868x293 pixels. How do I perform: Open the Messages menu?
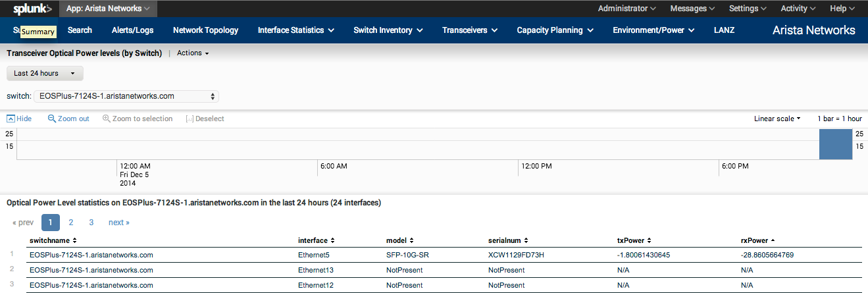point(692,9)
